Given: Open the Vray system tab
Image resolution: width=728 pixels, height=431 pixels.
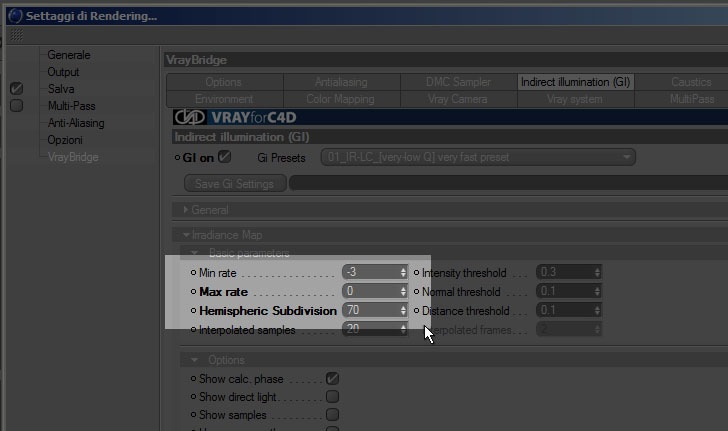Looking at the screenshot, I should point(576,99).
